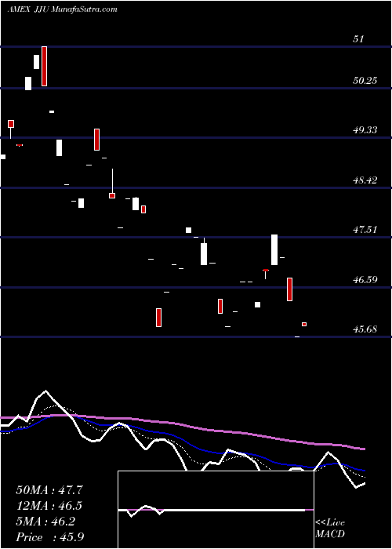Click the AMEX JJU MunafaSutra.com title text
The image size is (392, 549).
(62, 9)
